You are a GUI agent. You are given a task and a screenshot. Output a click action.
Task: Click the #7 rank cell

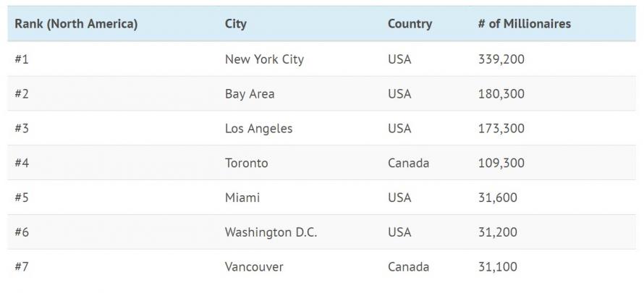point(22,267)
